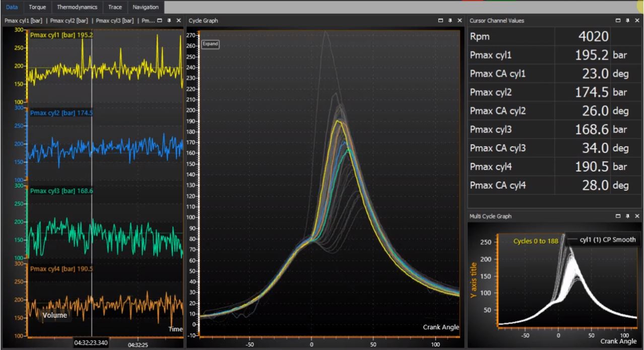Maximize the Cycle Graph panel
The height and width of the screenshot is (350, 644).
point(441,21)
